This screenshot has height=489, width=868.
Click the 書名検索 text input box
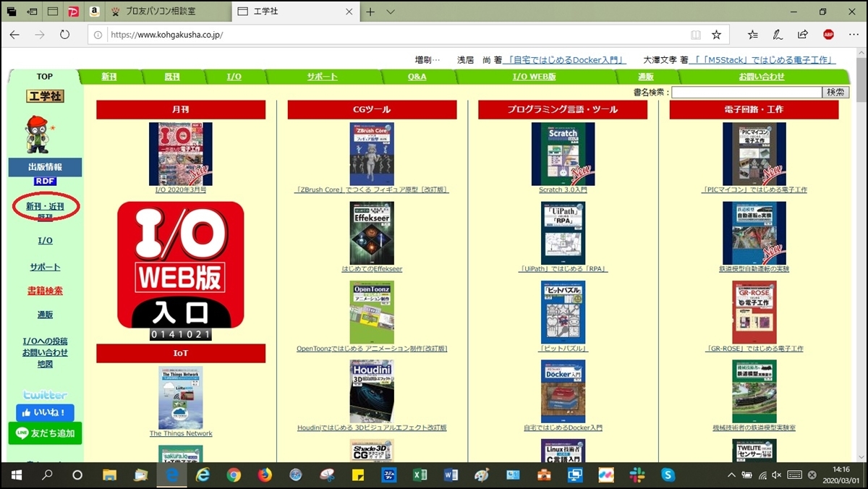point(746,93)
